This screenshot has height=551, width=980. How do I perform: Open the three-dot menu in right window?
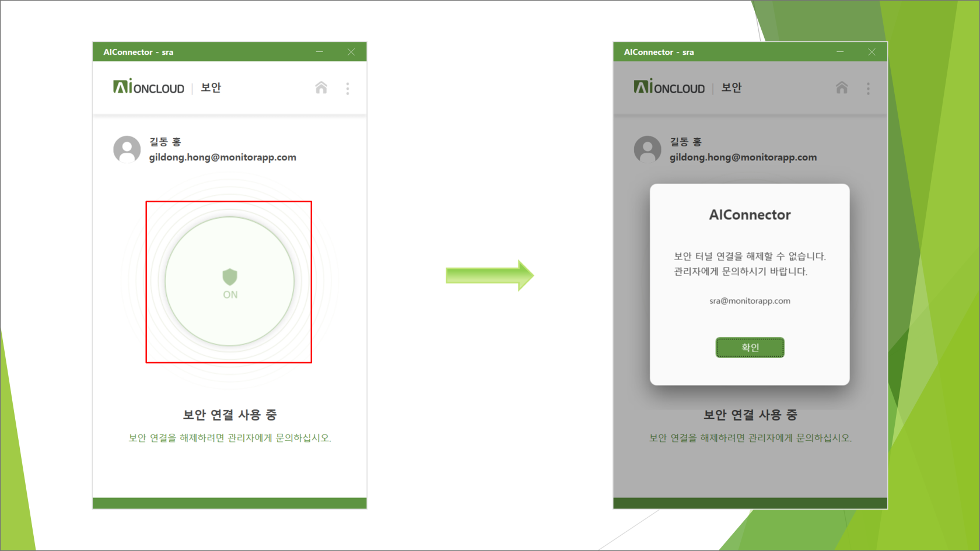[868, 89]
